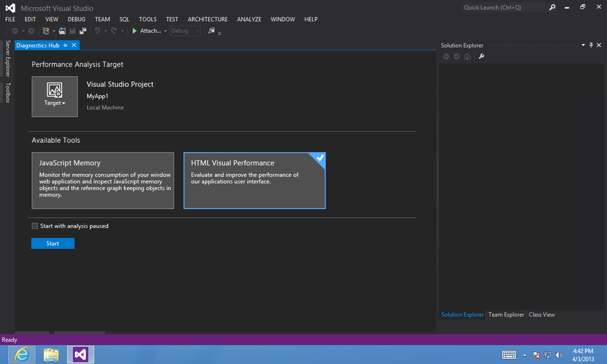
Task: Click the Undo toolbar icon
Action: (x=97, y=31)
